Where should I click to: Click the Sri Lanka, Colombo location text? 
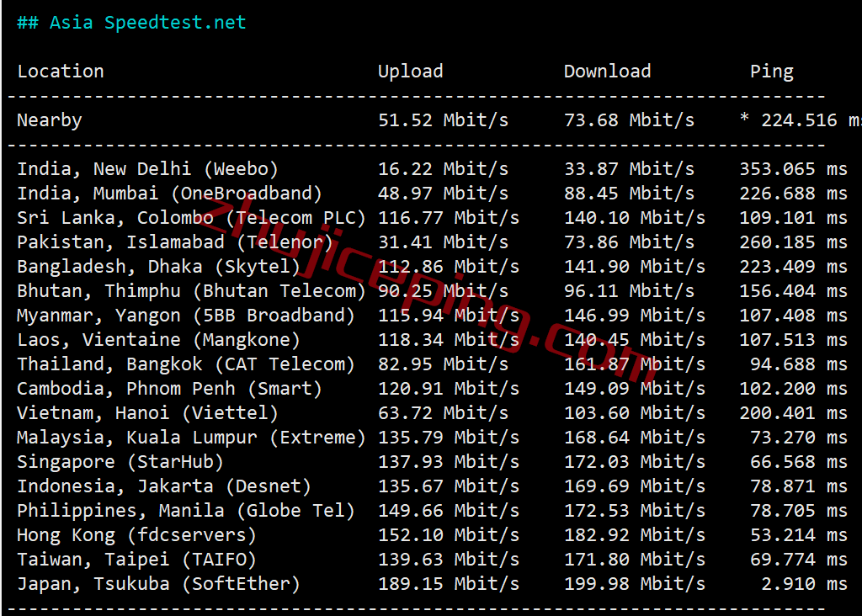tap(114, 218)
